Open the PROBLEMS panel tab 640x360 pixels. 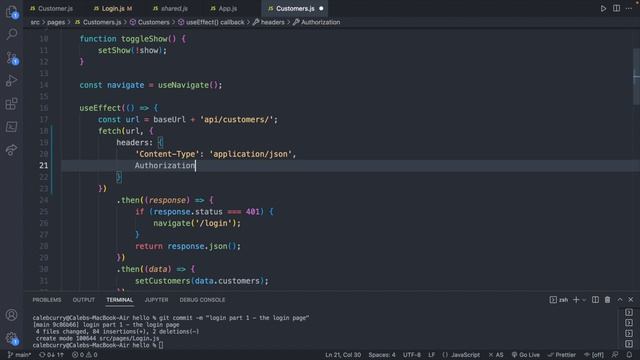click(47, 300)
